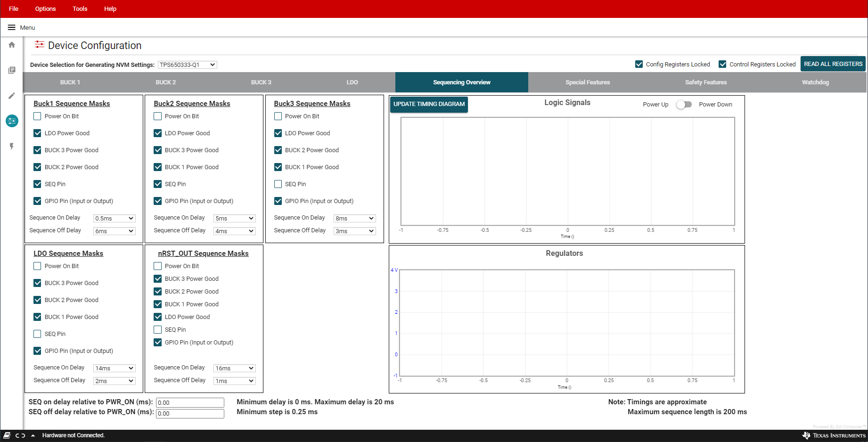Click the UPDATE TIMING DIAGRAM button
868x442 pixels.
click(x=429, y=104)
